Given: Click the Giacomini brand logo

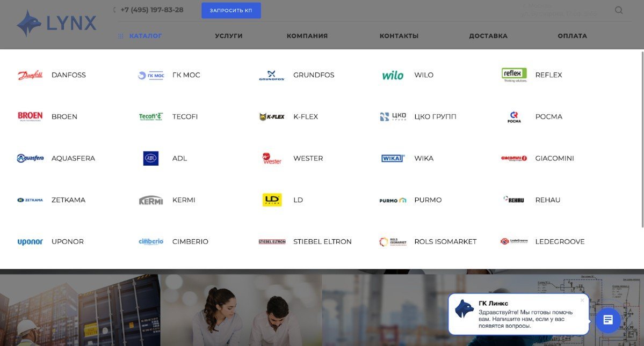Looking at the screenshot, I should [514, 158].
